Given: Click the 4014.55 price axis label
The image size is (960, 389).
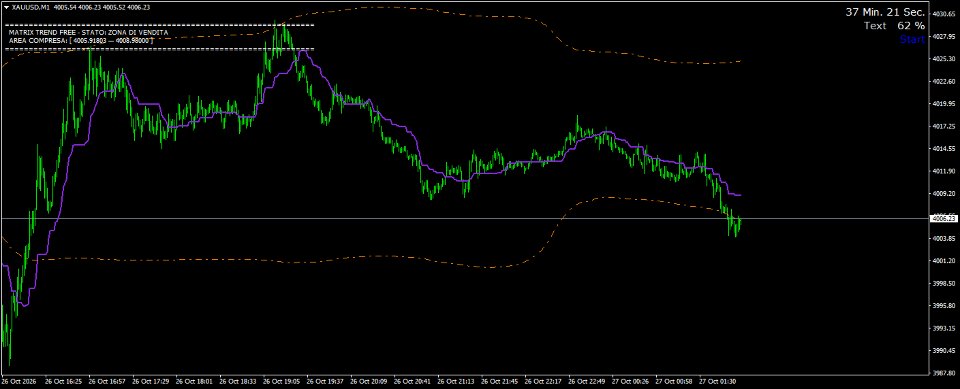Looking at the screenshot, I should coord(943,149).
